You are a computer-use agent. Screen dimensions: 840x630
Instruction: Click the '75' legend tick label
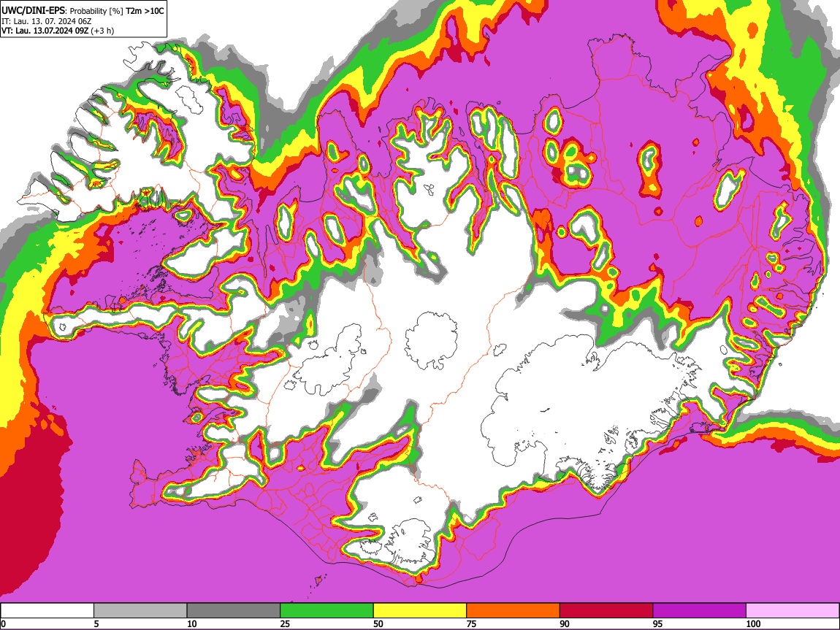(x=471, y=623)
